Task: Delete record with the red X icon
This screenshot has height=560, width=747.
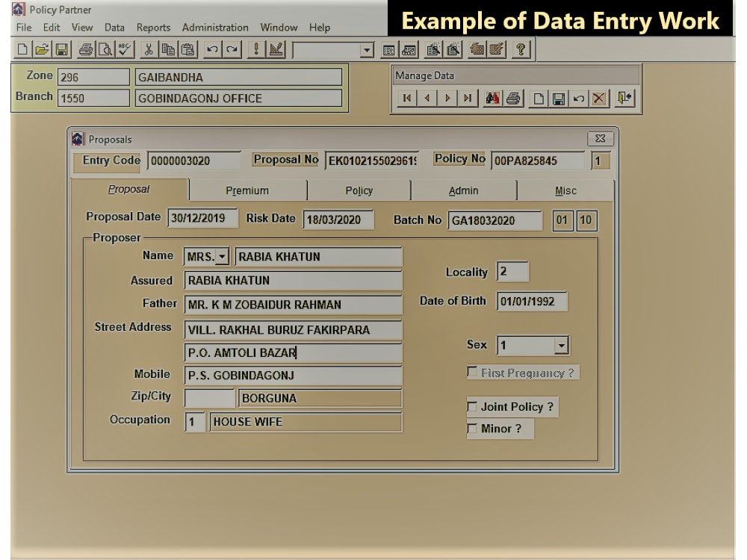Action: (599, 98)
